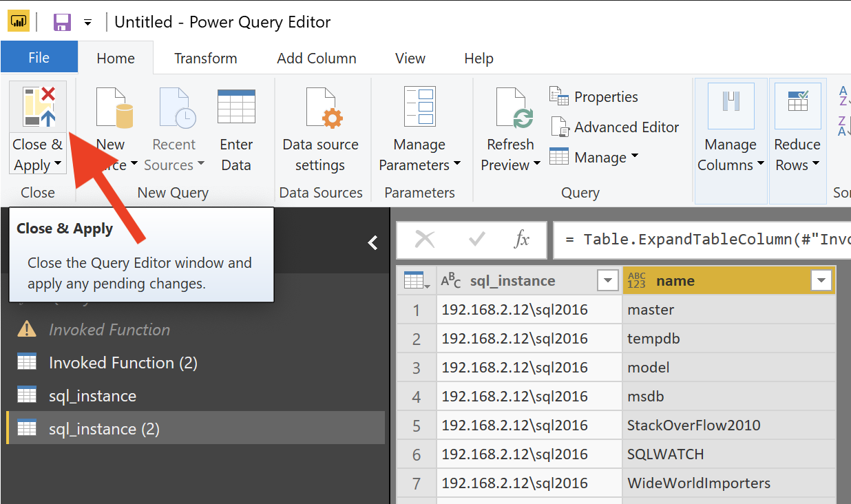The width and height of the screenshot is (851, 504).
Task: Click the Close & Apply icon
Action: (x=39, y=107)
